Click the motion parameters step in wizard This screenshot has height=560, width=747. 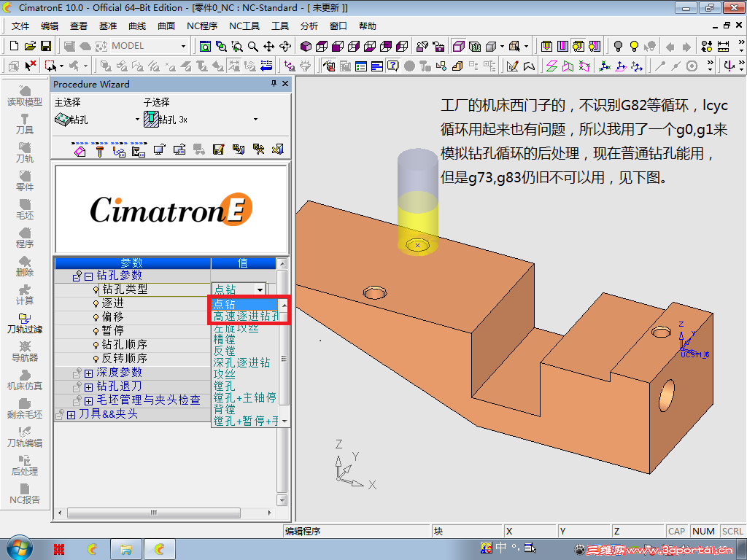(119, 150)
